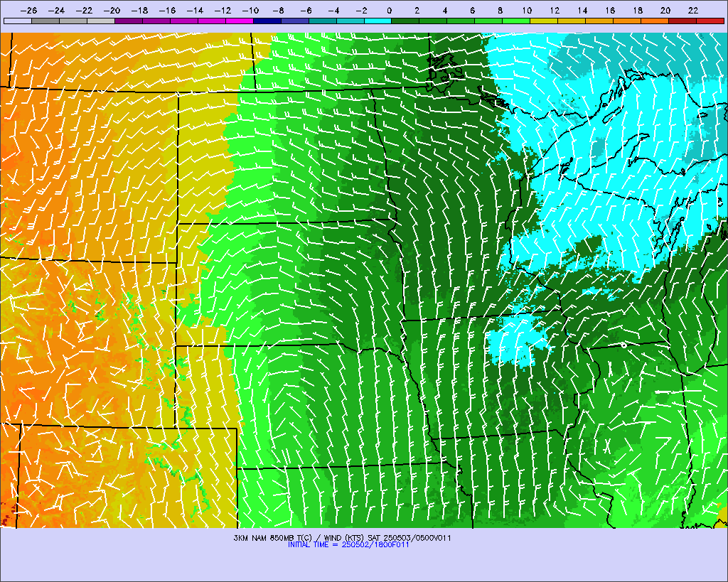Click the '-10' legend label
728x582 pixels.
250,10
